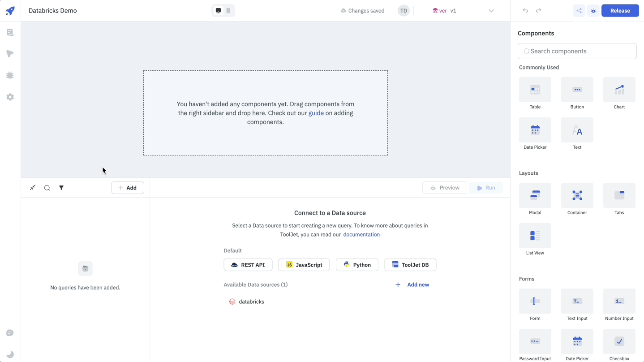
Task: Expand the version v1 dropdown
Action: [x=491, y=11]
